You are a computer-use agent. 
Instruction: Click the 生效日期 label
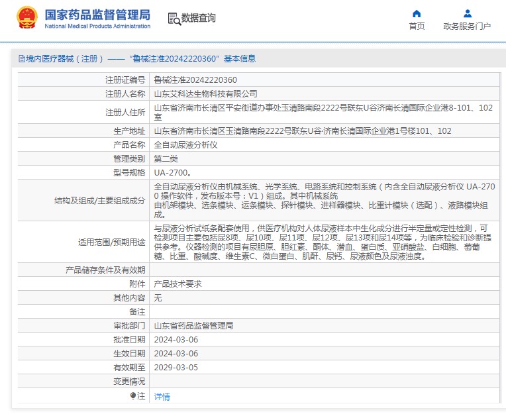point(129,353)
